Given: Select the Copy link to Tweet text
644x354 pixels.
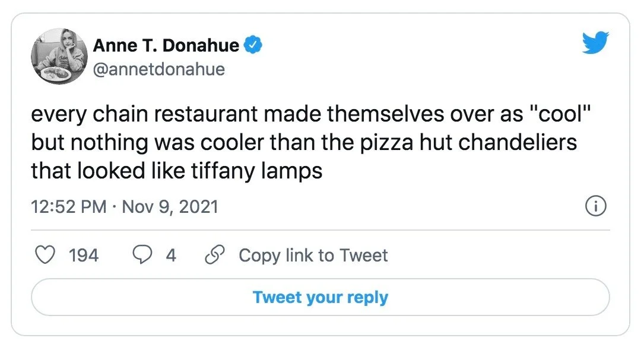Looking at the screenshot, I should pos(313,256).
